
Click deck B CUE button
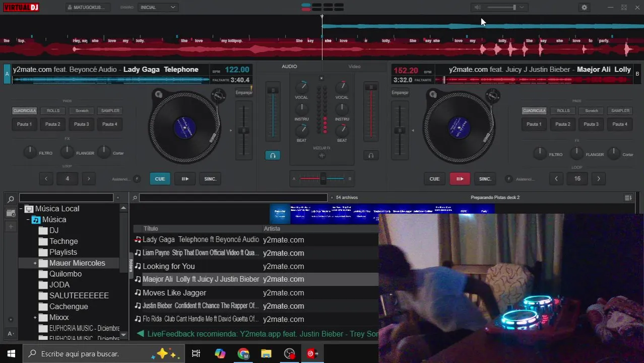[x=434, y=179]
